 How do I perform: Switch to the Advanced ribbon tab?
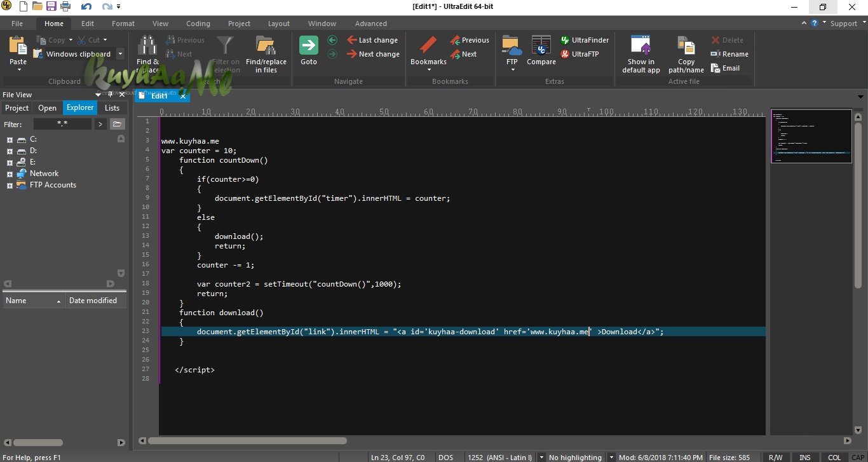pos(371,24)
